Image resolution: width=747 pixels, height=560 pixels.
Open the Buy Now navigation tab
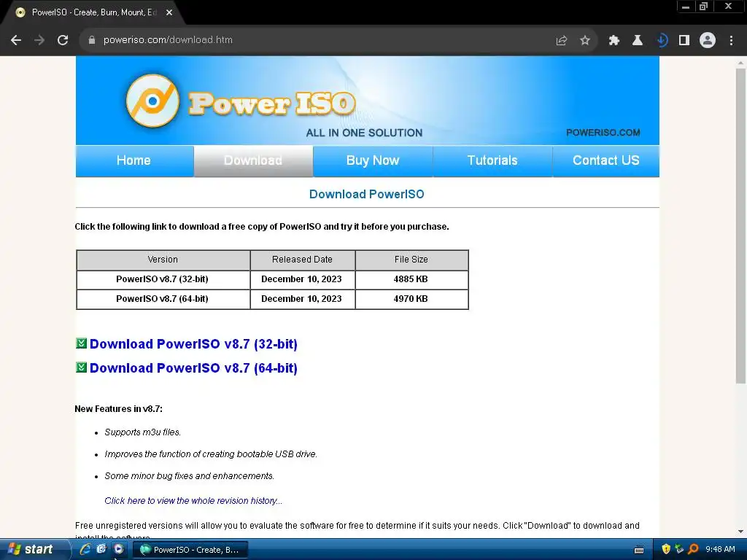(x=373, y=161)
